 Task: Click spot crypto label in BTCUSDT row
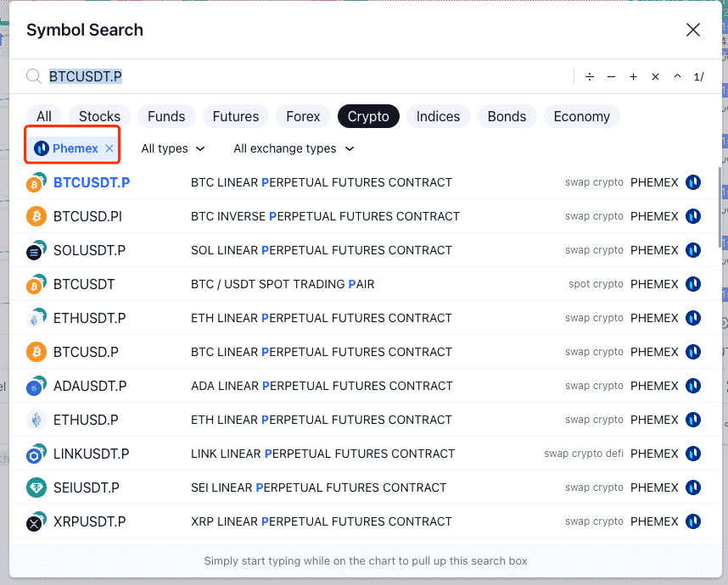596,284
